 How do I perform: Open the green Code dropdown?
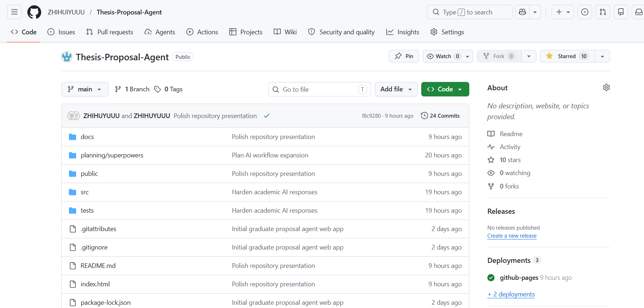[445, 89]
